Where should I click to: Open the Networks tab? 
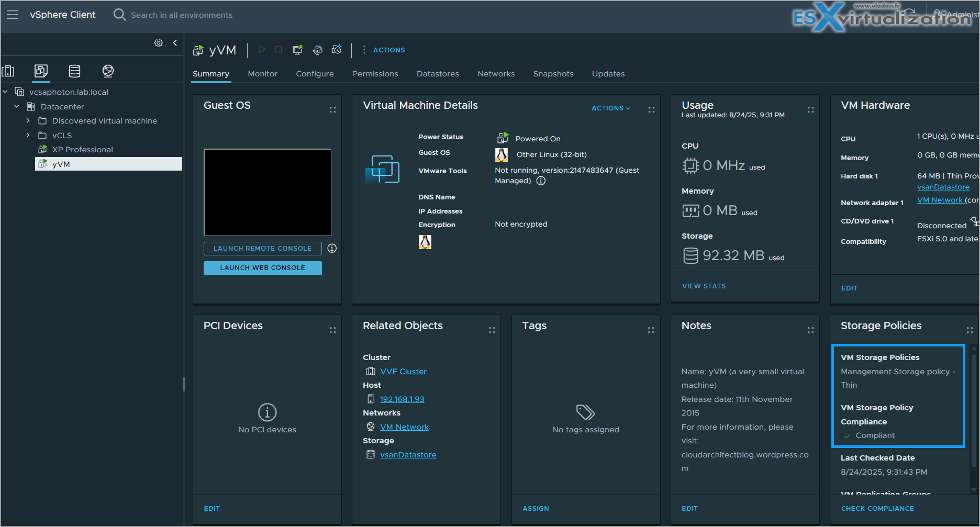coord(496,74)
